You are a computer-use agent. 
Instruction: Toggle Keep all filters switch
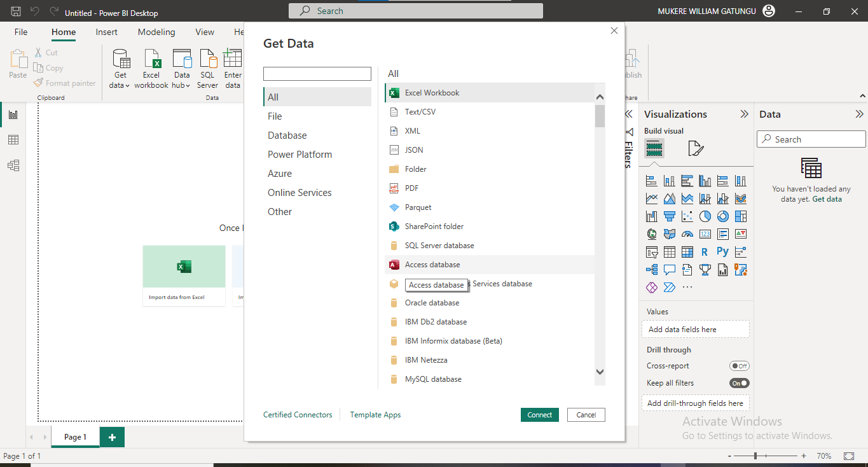pyautogui.click(x=740, y=383)
